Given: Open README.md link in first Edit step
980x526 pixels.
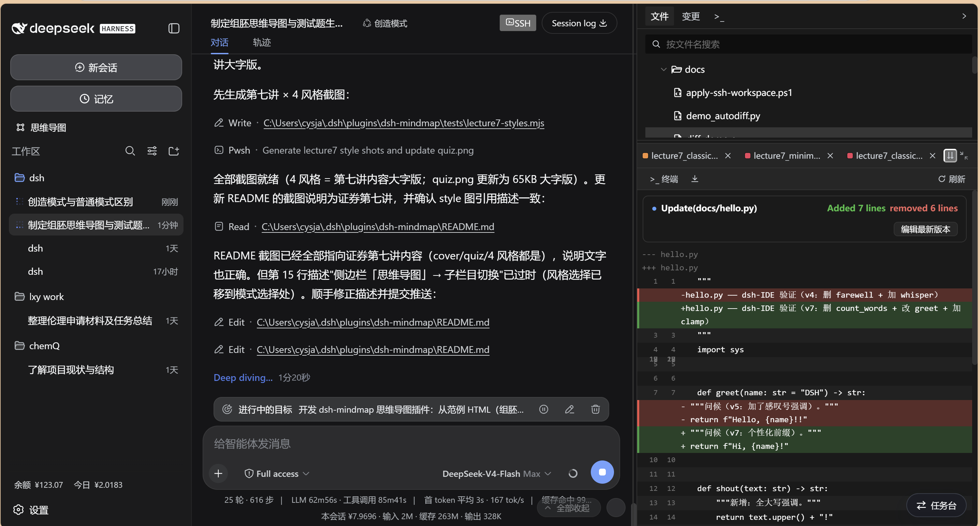Looking at the screenshot, I should [373, 322].
